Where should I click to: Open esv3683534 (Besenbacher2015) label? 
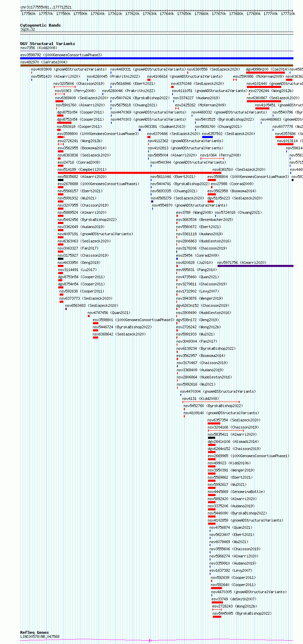pyautogui.click(x=205, y=220)
